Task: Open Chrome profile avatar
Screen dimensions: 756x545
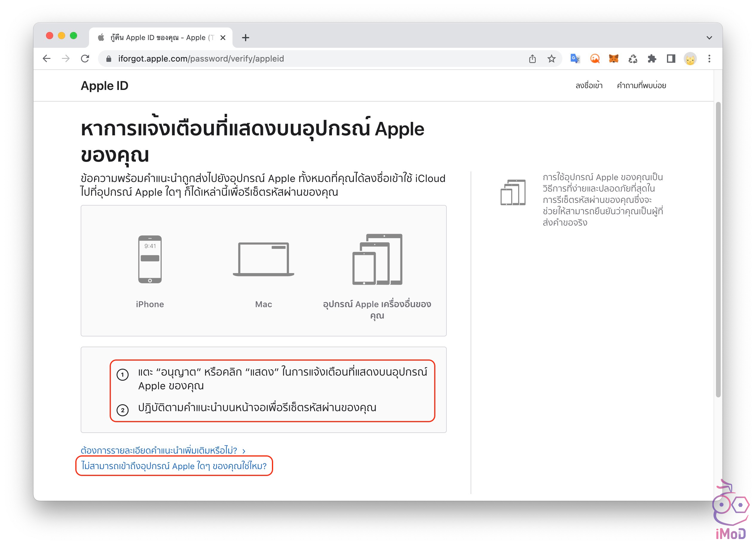Action: click(690, 59)
